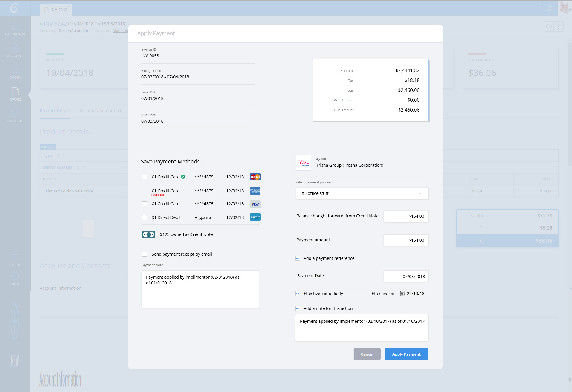Click the American Express card icon
Image resolution: width=572 pixels, height=392 pixels.
[255, 191]
